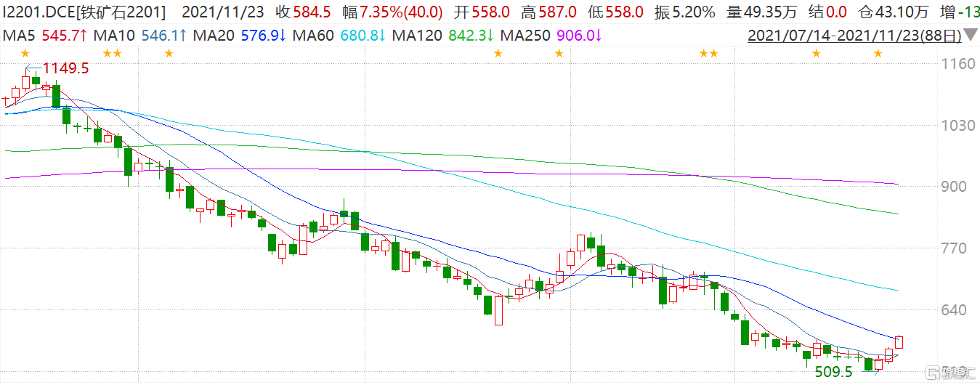The height and width of the screenshot is (385, 980).
Task: Click the low price 低 558.0
Action: tap(616, 12)
